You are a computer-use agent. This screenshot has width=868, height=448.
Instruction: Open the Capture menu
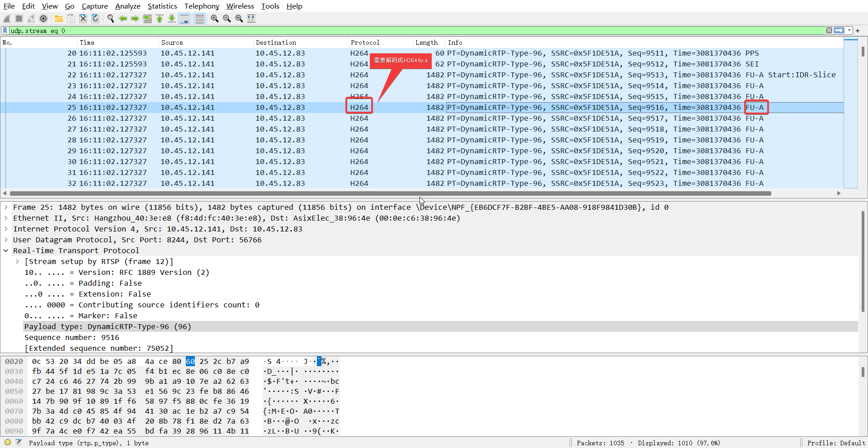coord(94,6)
